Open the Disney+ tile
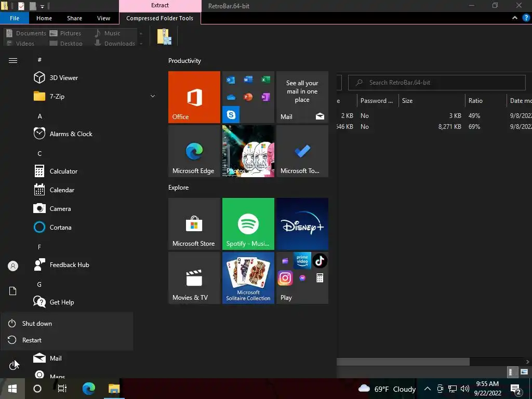532x399 pixels. 302,224
